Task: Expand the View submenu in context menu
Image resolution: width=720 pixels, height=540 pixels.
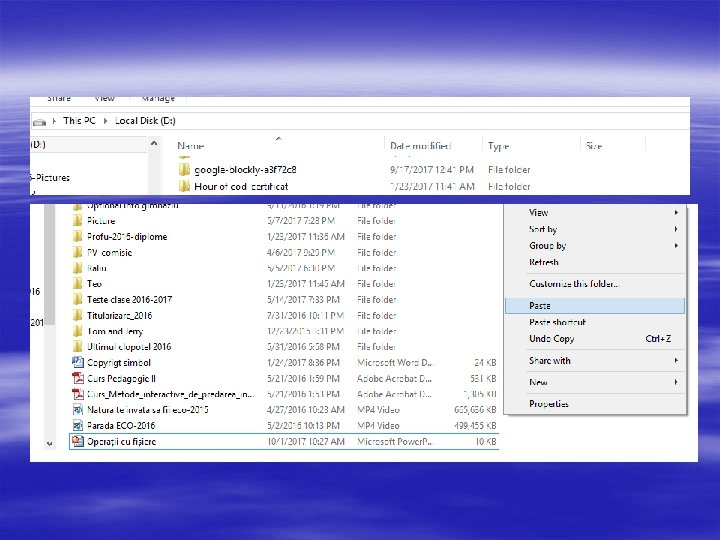Action: [676, 213]
